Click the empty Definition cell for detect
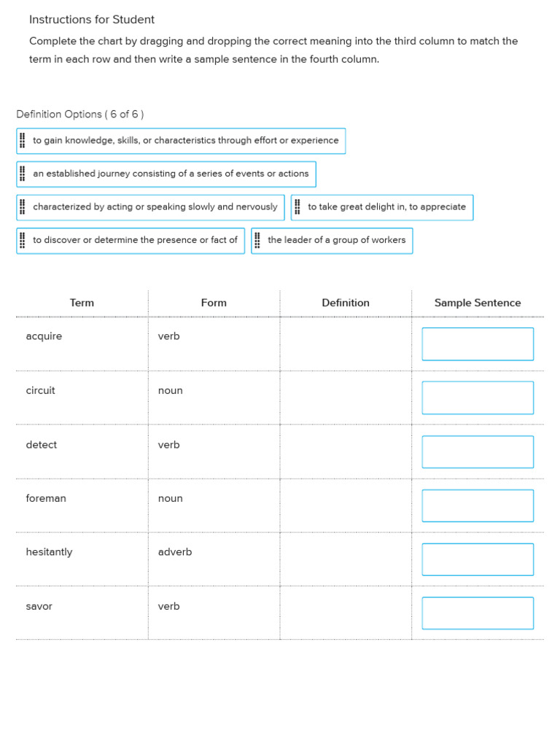Screen dimensions: 560x747 click(346, 452)
